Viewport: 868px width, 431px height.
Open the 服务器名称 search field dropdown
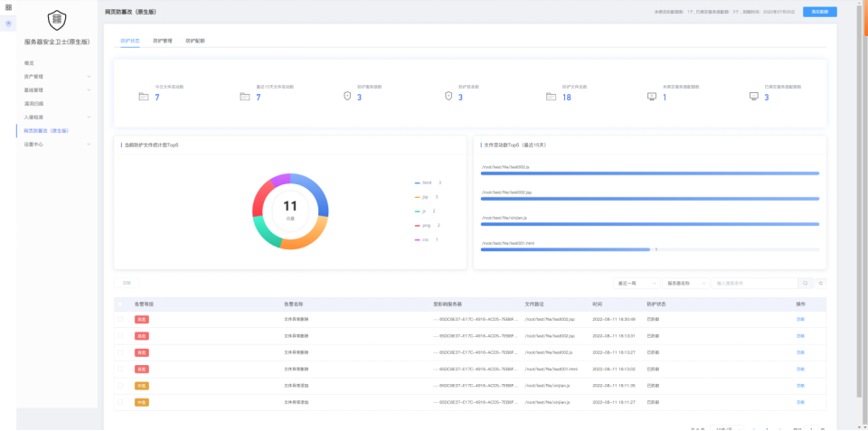click(686, 283)
